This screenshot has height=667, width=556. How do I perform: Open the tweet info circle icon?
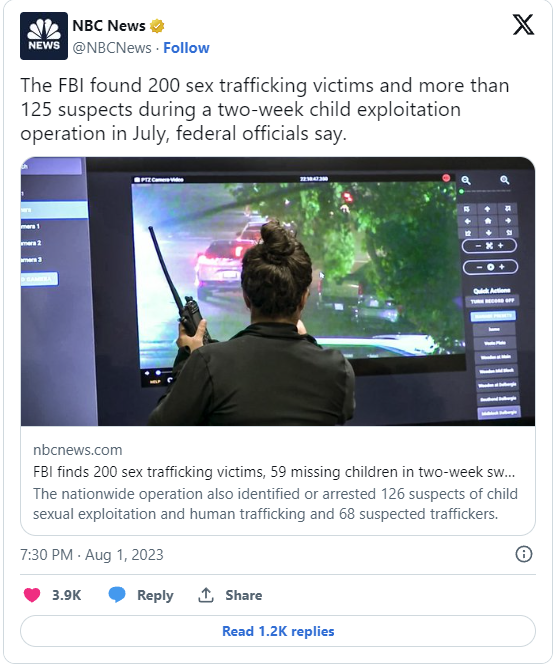[524, 554]
